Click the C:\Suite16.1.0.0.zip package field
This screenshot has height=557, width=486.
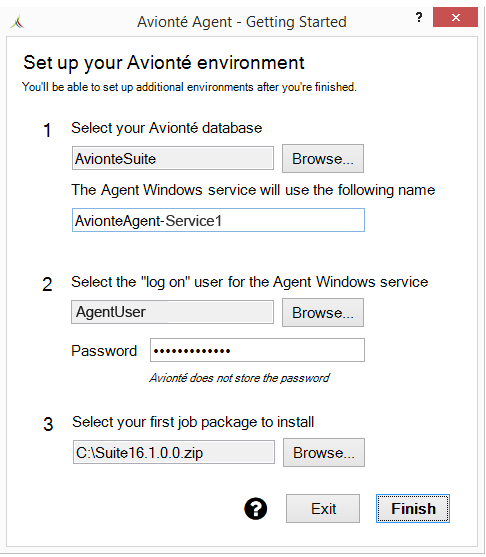coord(174,452)
